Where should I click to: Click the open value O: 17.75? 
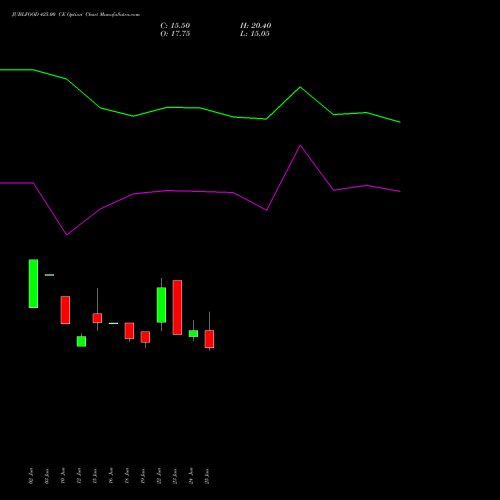coord(175,34)
